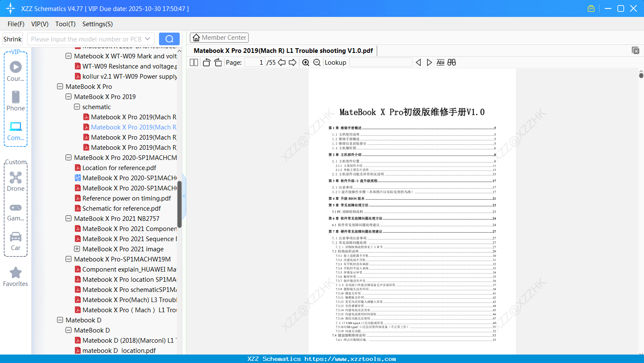
Task: Collapse the MateBook X Pro 2019 folder
Action: [69, 96]
